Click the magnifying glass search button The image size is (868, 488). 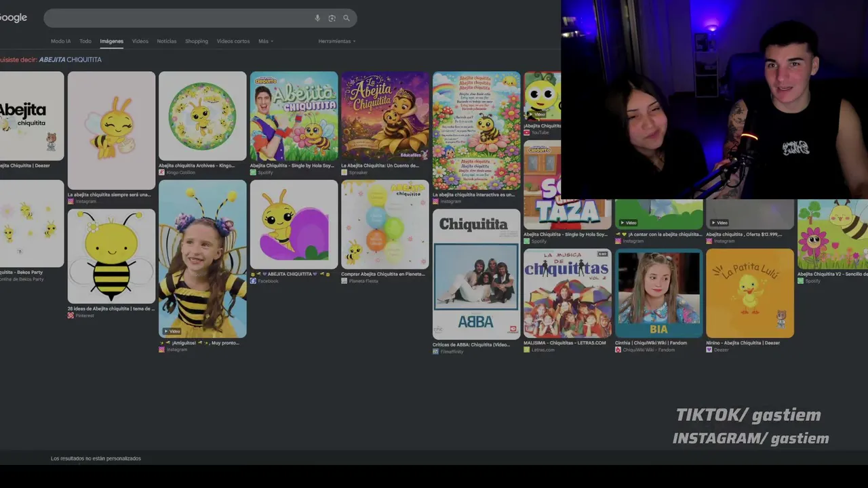tap(347, 18)
